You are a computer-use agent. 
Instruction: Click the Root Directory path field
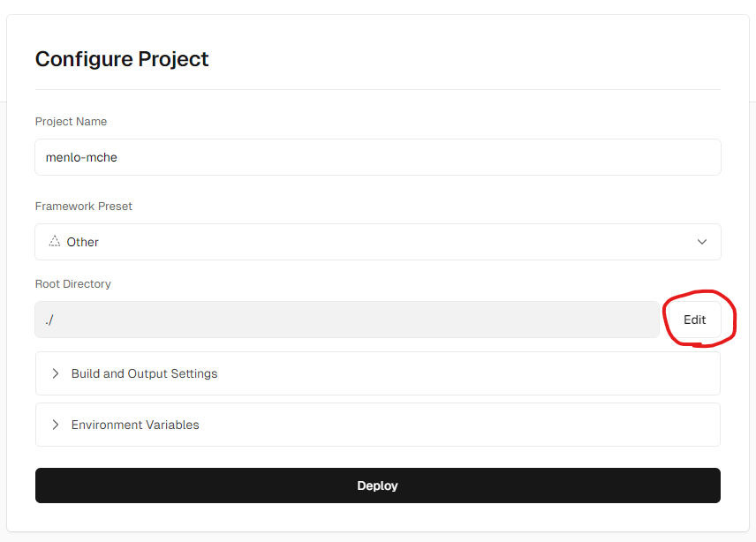pos(346,320)
